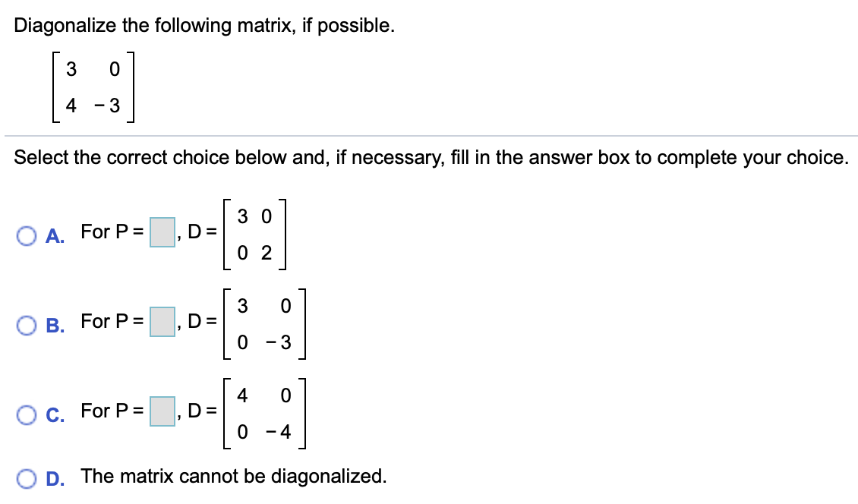Select radio button B
This screenshot has width=858, height=504.
pos(28,325)
